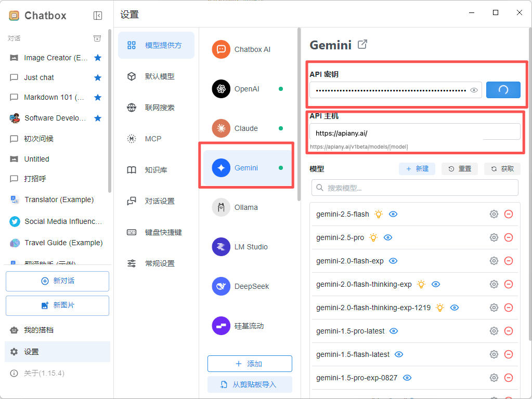532x399 pixels.
Task: Click 添加 to add a provider
Action: [x=250, y=364]
